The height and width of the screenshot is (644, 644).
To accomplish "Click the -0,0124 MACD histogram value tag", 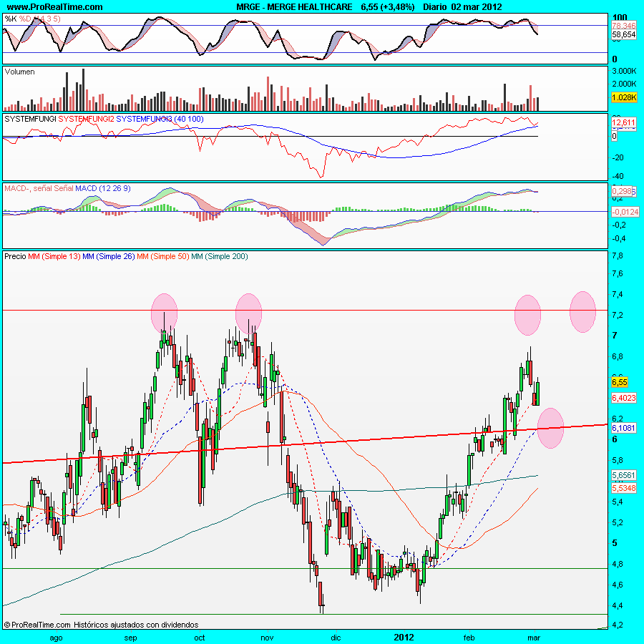I will [625, 212].
